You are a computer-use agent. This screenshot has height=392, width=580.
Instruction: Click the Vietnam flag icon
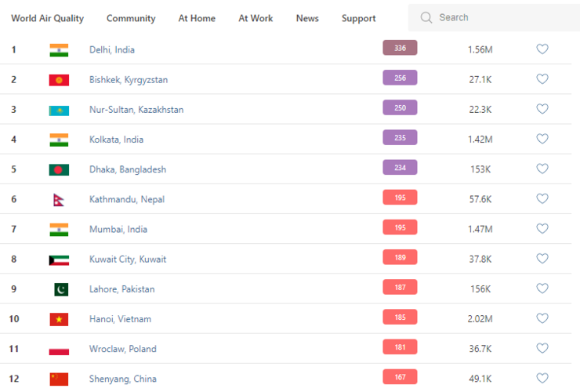tap(59, 319)
